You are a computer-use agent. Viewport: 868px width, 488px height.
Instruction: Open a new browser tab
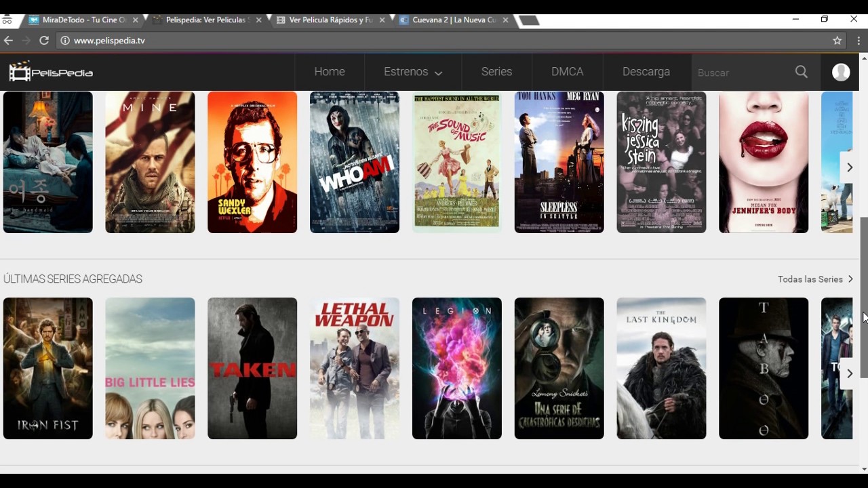(x=529, y=20)
